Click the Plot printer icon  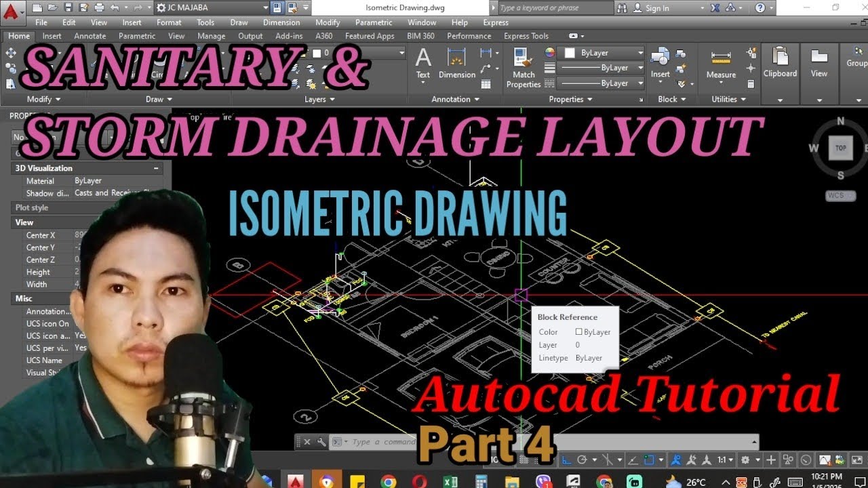click(99, 8)
